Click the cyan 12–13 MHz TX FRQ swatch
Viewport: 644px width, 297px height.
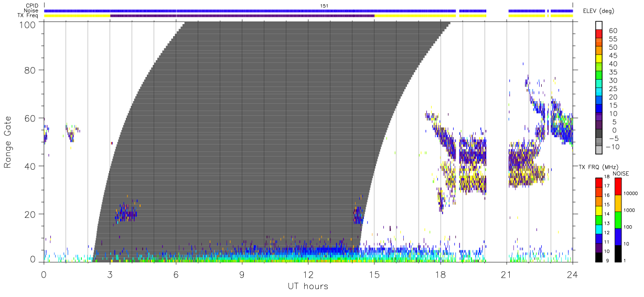598,229
